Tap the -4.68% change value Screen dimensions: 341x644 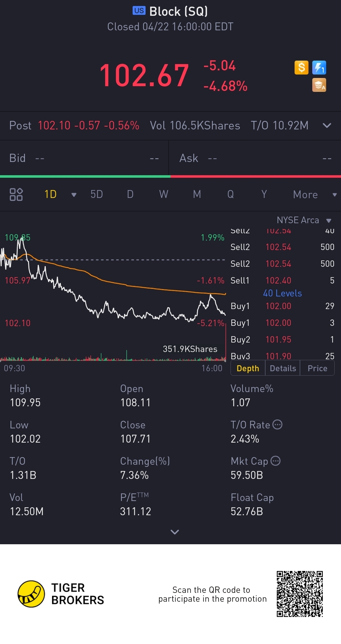(225, 86)
